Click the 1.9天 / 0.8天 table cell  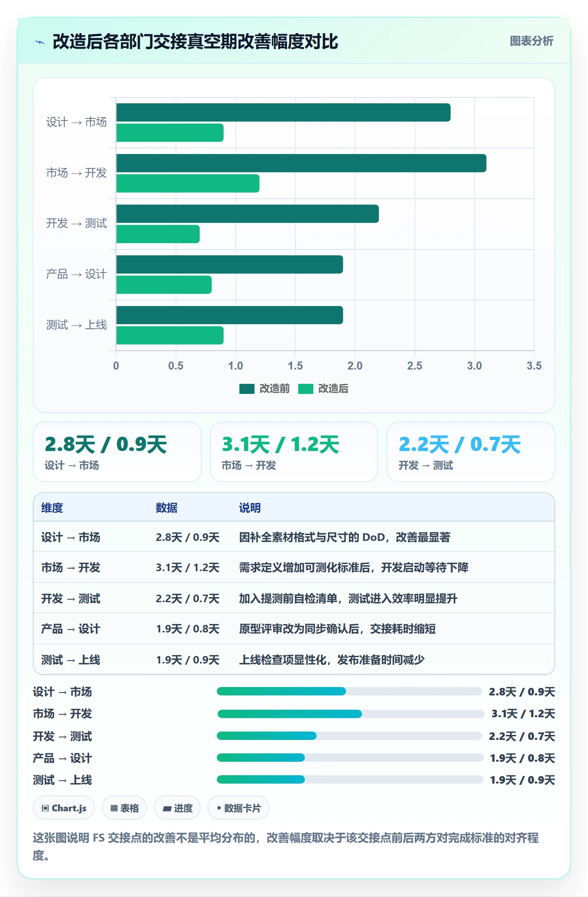[x=188, y=629]
